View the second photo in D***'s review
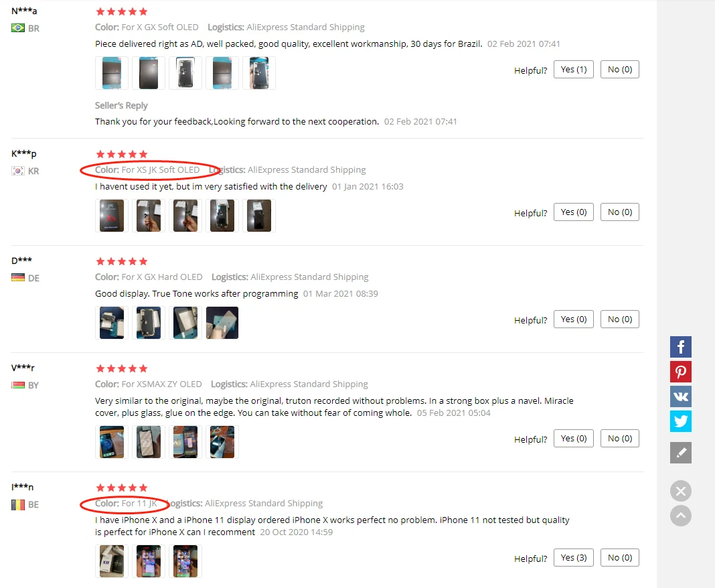This screenshot has height=588, width=715. coord(149,323)
